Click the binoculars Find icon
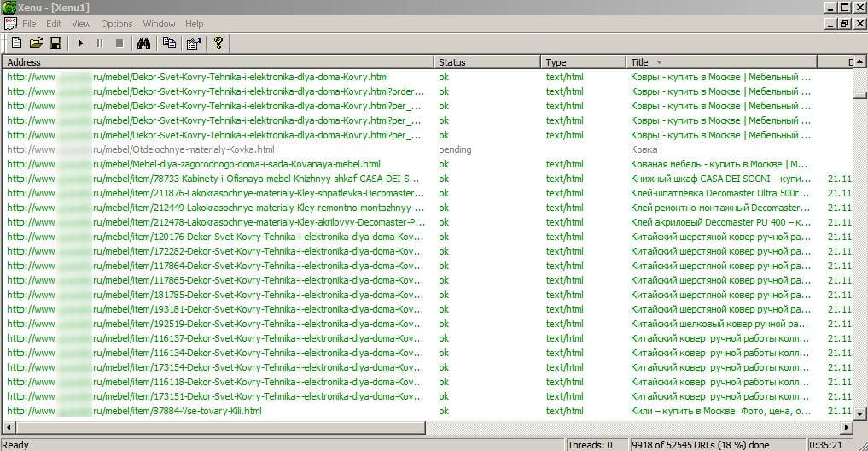 pos(143,42)
